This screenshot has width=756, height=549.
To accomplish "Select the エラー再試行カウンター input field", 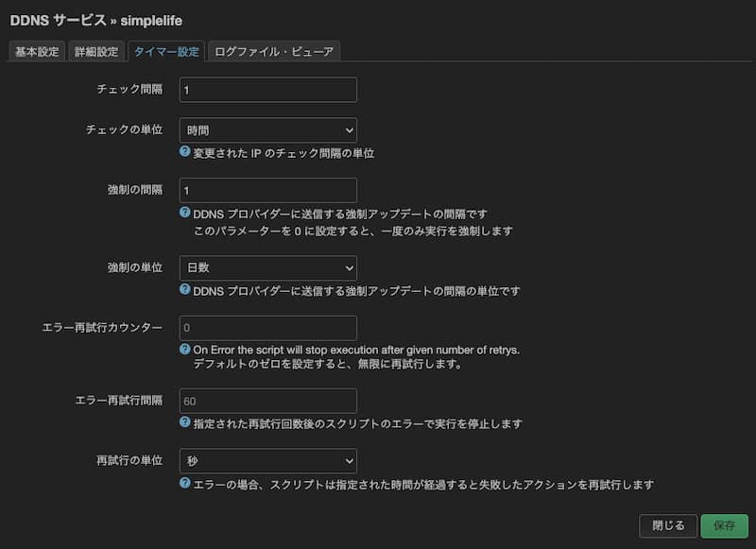I will 267,328.
